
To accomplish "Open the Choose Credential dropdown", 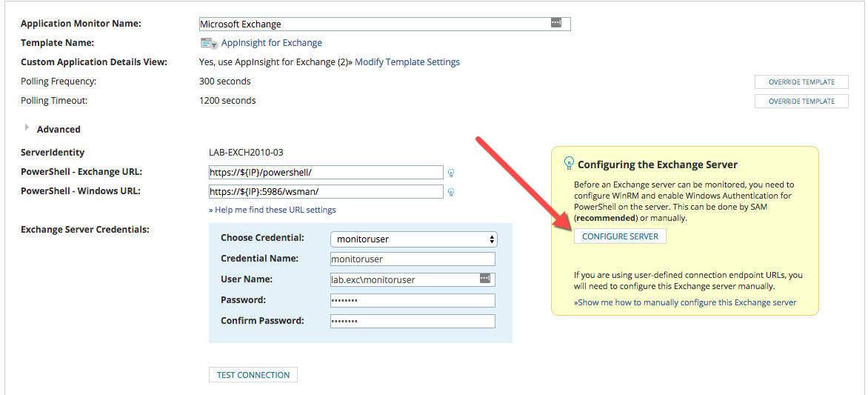I will coord(413,239).
